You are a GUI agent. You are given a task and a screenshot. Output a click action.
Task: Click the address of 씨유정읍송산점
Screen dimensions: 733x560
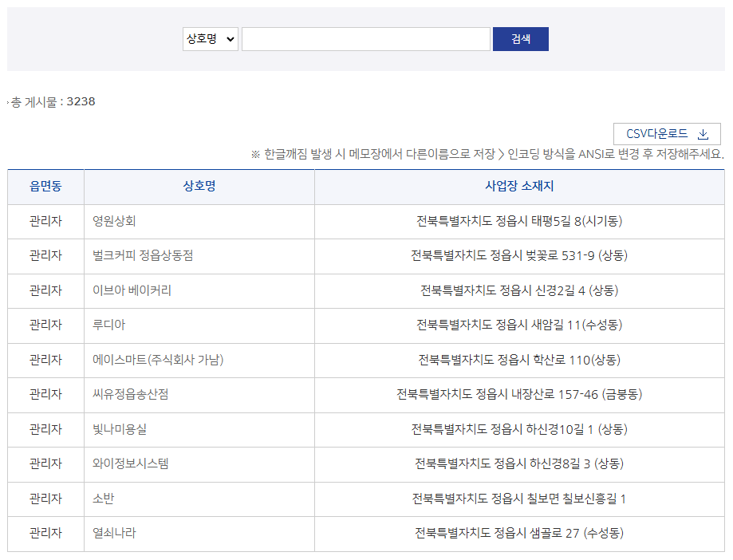point(518,394)
